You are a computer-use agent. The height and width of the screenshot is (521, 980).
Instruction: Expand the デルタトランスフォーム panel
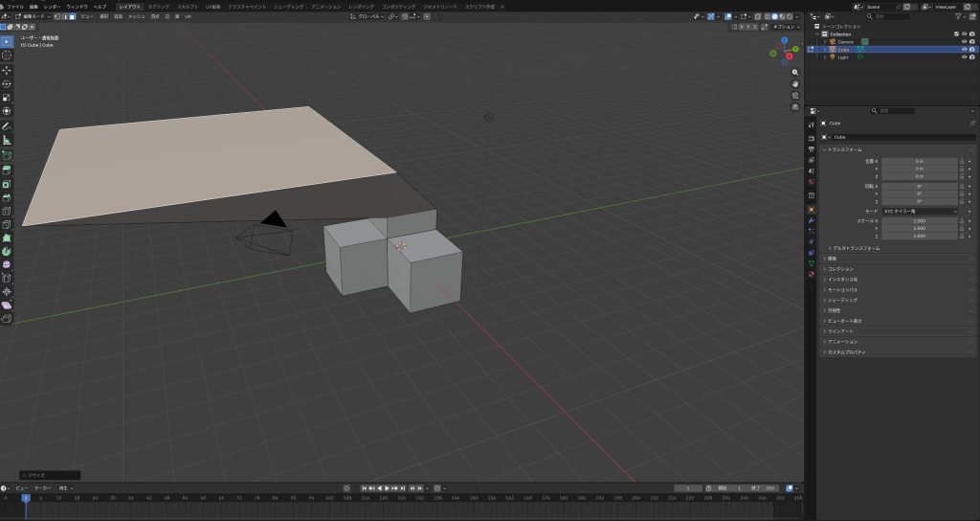pos(855,248)
